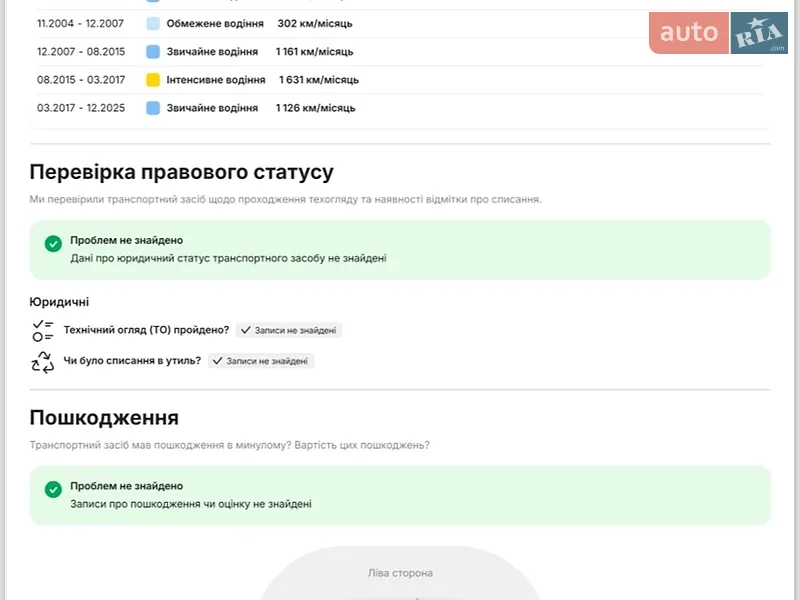Viewport: 800px width, 600px height.
Task: Click the recycling icon beside списання в утиль
Action: [x=43, y=362]
